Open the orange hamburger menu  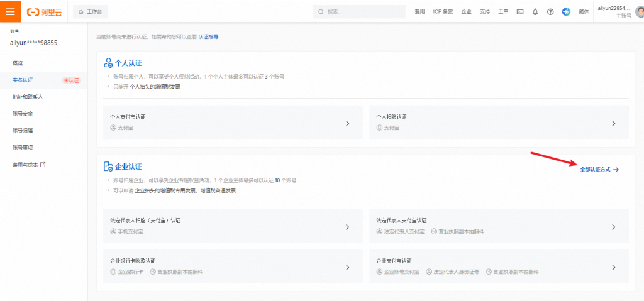coord(11,11)
